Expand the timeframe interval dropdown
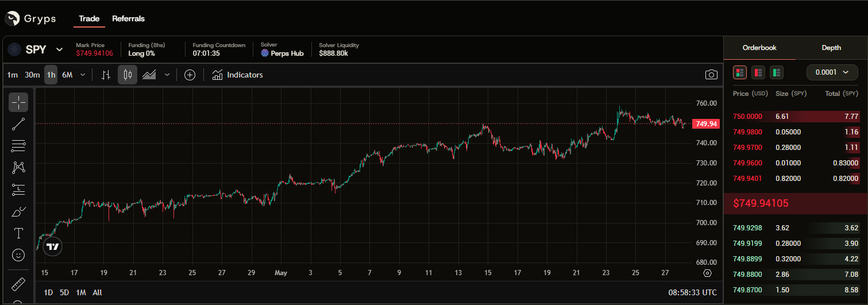868x305 pixels. (x=83, y=75)
